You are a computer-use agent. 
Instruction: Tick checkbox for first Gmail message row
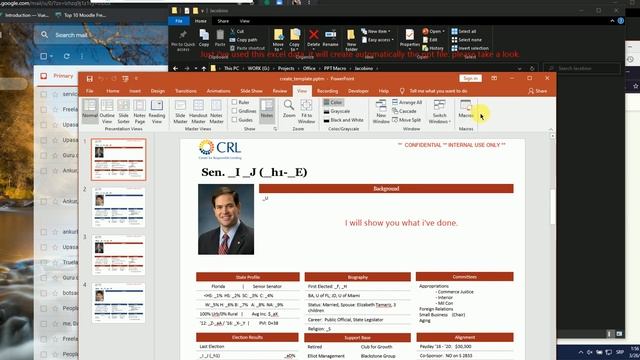(44, 94)
